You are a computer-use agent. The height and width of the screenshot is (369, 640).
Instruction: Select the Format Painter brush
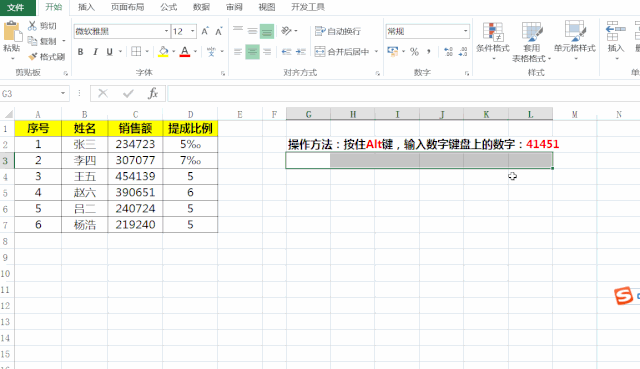33,56
